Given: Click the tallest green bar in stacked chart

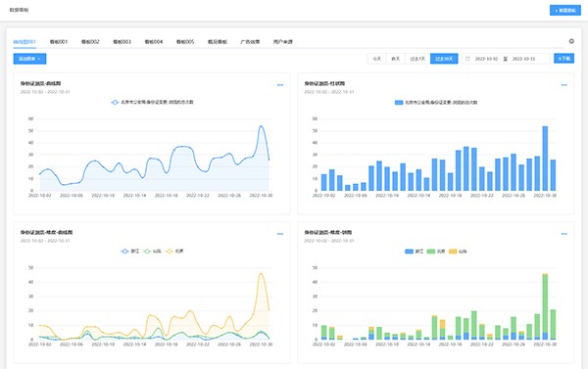Looking at the screenshot, I should 545,303.
